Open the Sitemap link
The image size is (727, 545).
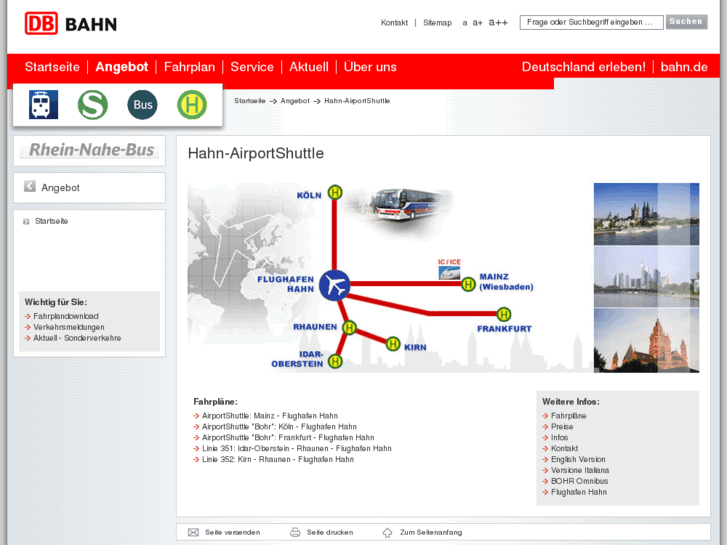click(x=437, y=22)
